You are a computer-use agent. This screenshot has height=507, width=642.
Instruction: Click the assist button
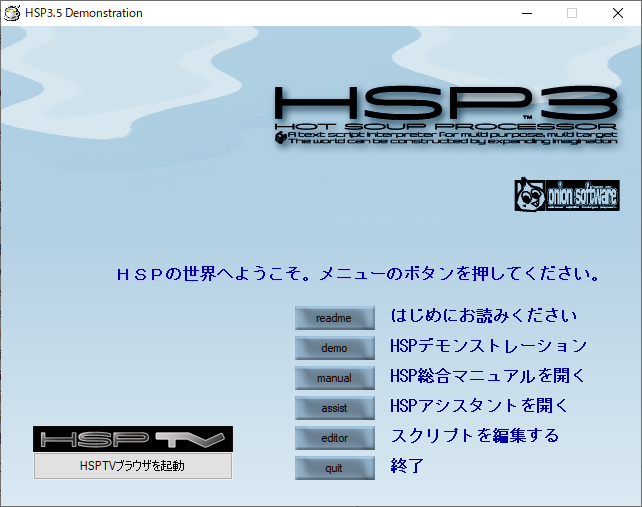(x=335, y=408)
